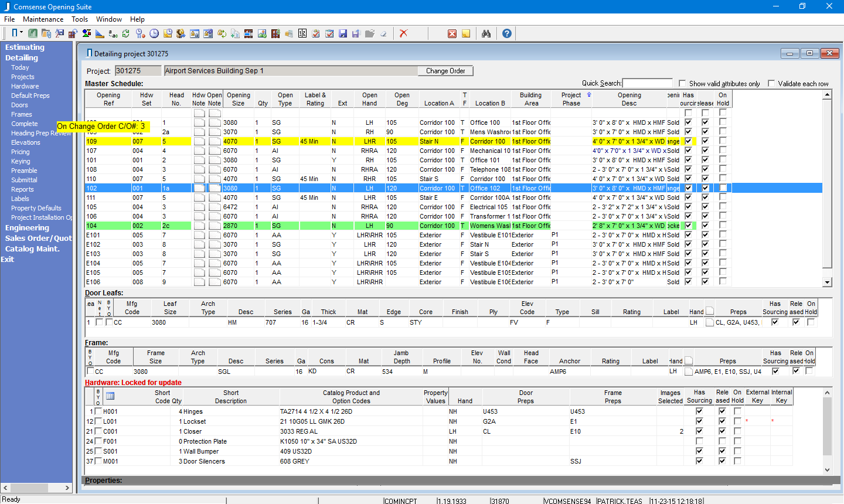
Task: Click the red X delete toolbar icon
Action: pos(403,33)
